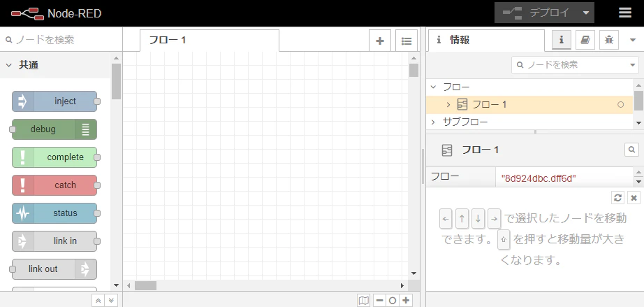The height and width of the screenshot is (307, 644).
Task: Collapse the フロー tree section
Action: [433, 87]
